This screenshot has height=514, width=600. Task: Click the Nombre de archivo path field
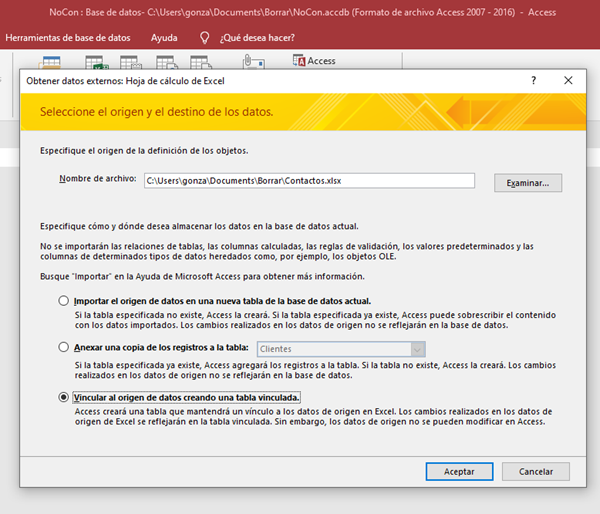pyautogui.click(x=309, y=181)
